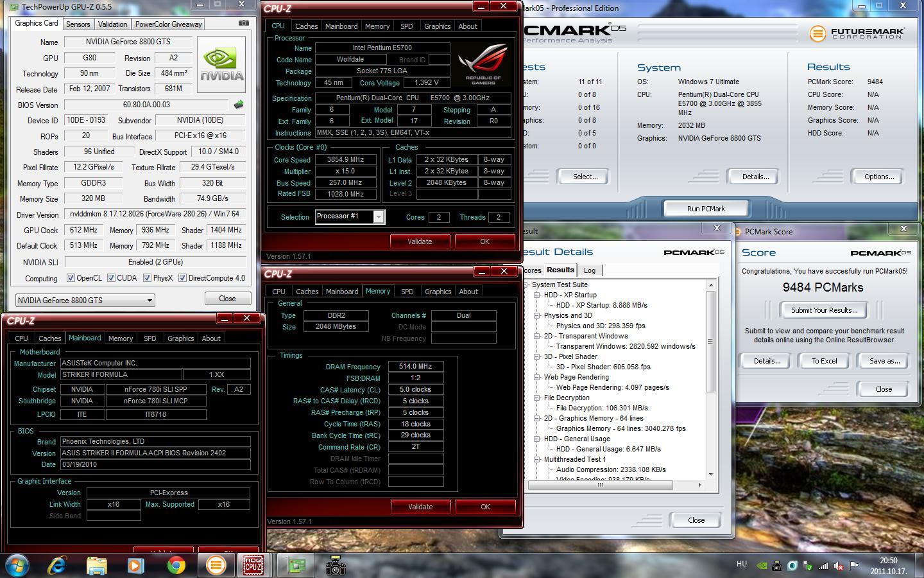This screenshot has height=578, width=924.
Task: Open SPD tab in Memory CPU-Z window
Action: tap(407, 292)
